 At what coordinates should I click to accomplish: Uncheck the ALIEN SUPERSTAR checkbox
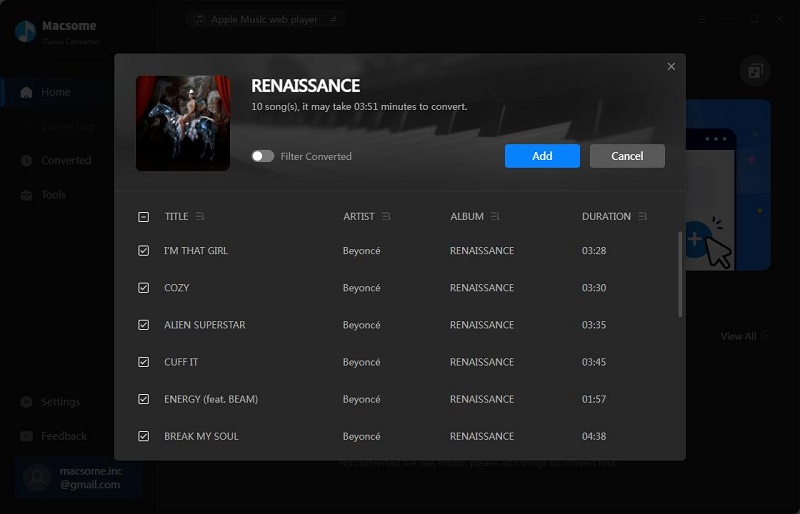143,325
